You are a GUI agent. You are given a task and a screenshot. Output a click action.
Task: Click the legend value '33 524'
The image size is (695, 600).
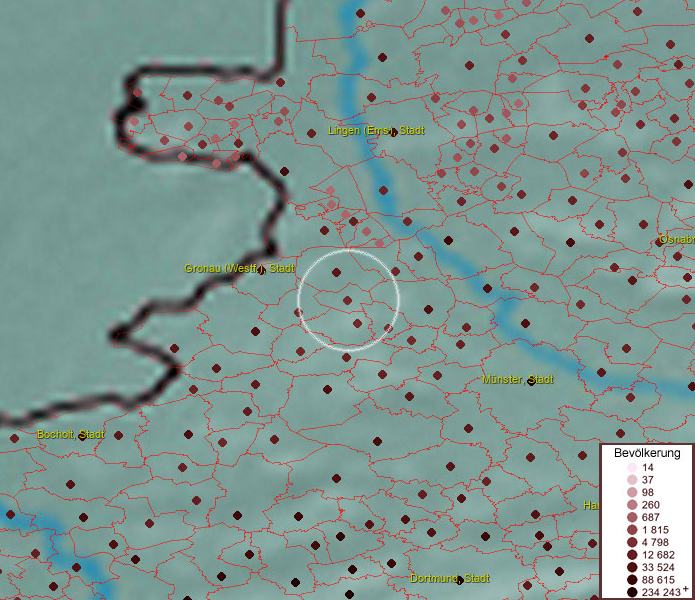point(658,567)
